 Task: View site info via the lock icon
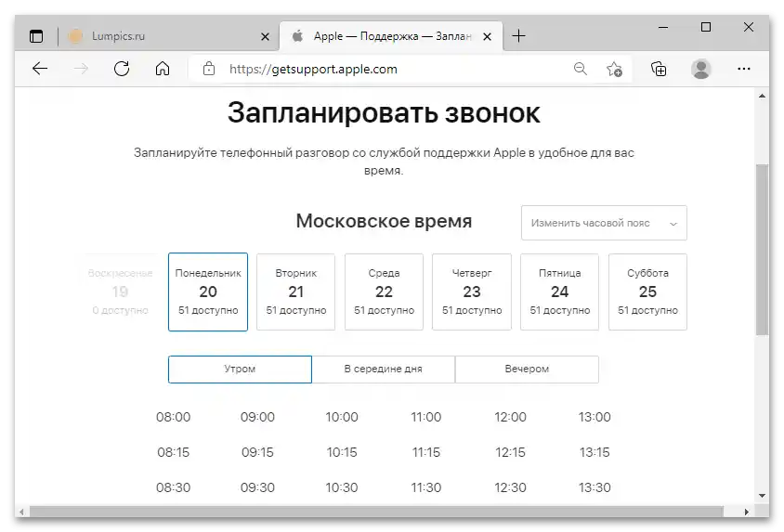click(209, 69)
